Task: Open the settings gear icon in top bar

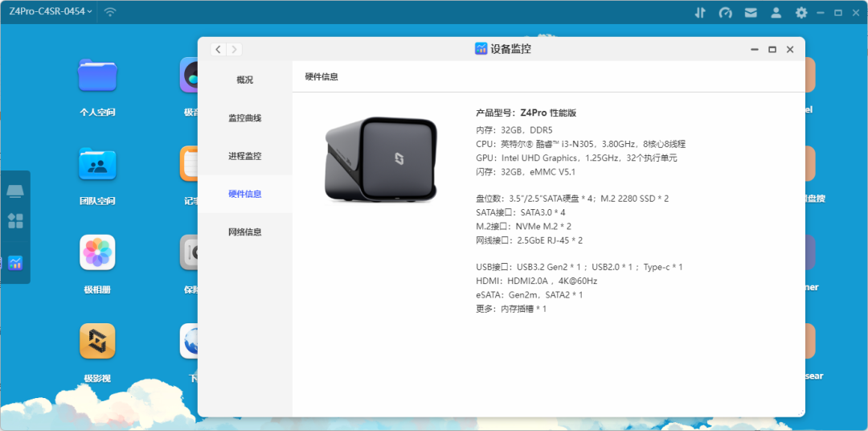Action: 801,12
